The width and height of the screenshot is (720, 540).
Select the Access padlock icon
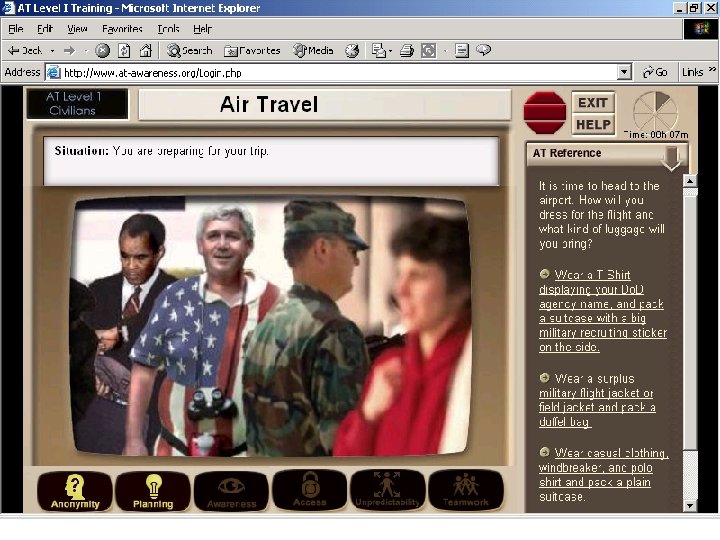[x=309, y=490]
